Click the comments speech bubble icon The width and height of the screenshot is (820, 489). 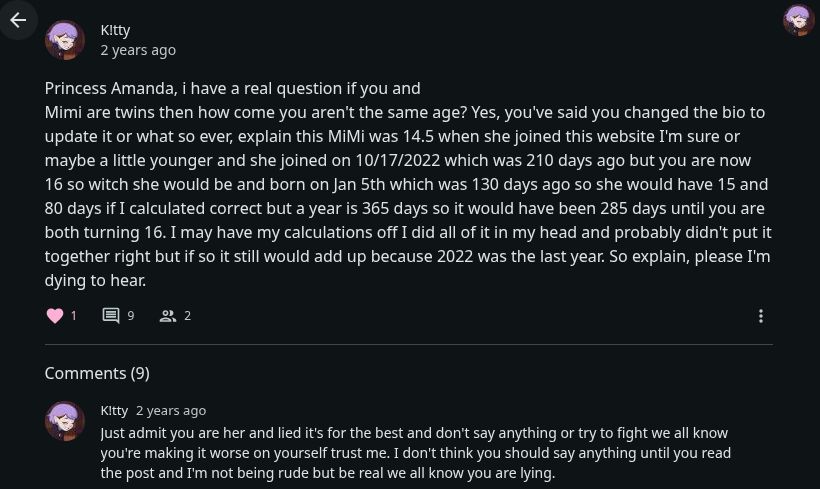tap(111, 316)
